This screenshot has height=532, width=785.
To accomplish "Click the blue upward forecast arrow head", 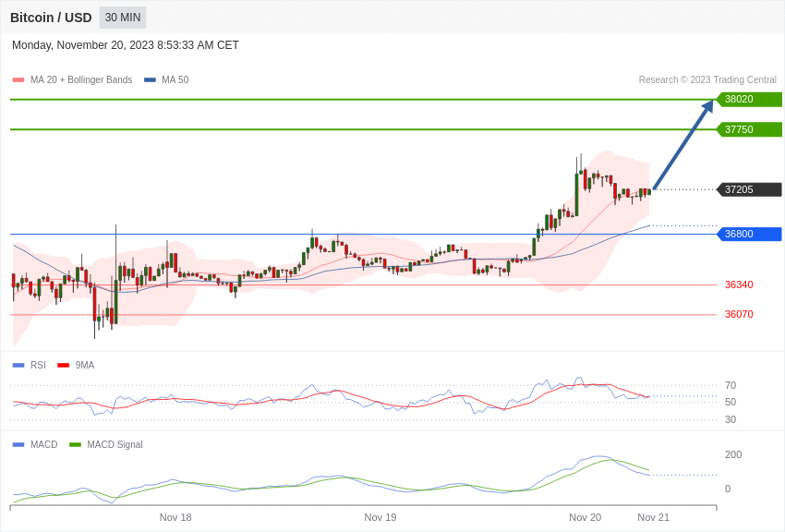I will 707,106.
